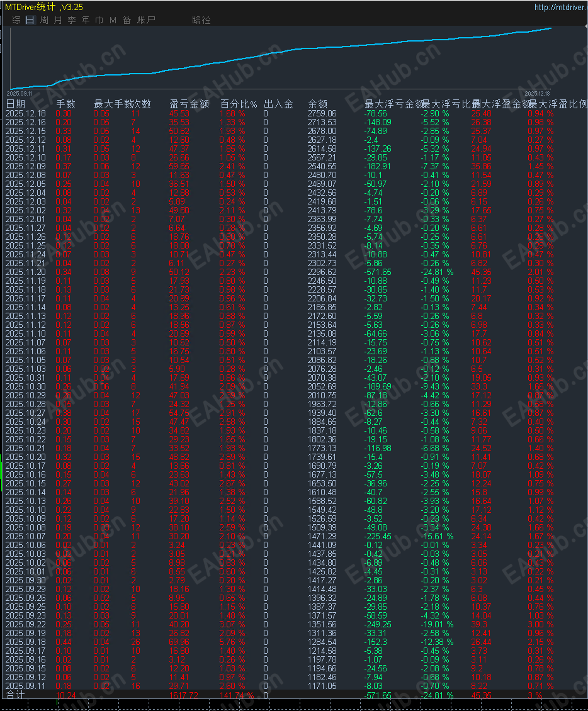Screen dimensions: 588x711
Task: Open the 季 (quarterly) statistics
Action: [71, 20]
